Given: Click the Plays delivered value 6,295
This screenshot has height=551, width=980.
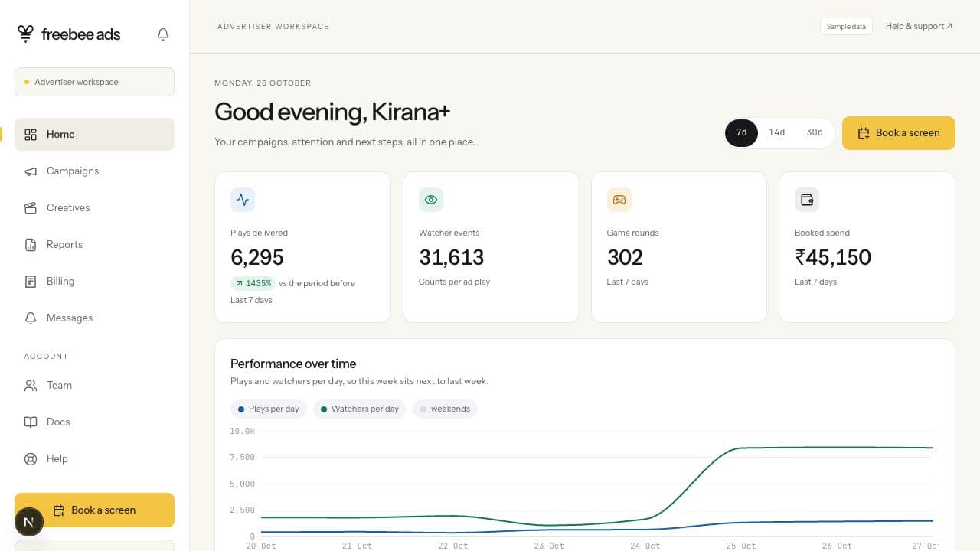Looking at the screenshot, I should 257,257.
